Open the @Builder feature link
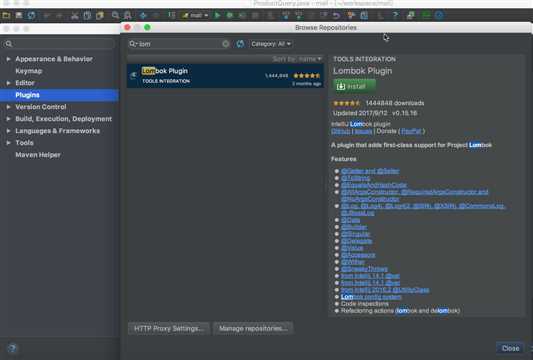The height and width of the screenshot is (360, 533). (x=354, y=227)
